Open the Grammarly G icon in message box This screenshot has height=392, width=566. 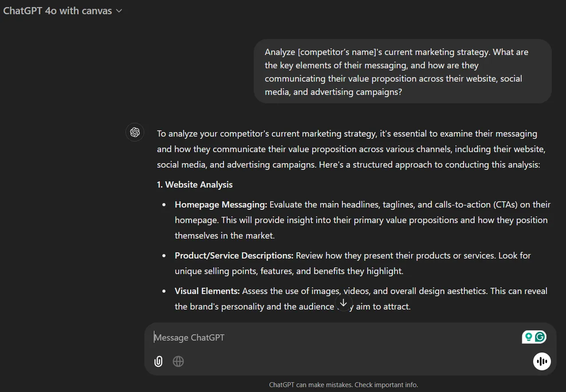tap(540, 337)
